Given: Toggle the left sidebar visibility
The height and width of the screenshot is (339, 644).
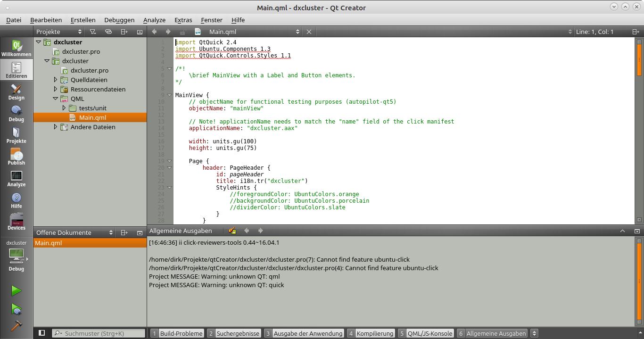Looking at the screenshot, I should [x=41, y=333].
